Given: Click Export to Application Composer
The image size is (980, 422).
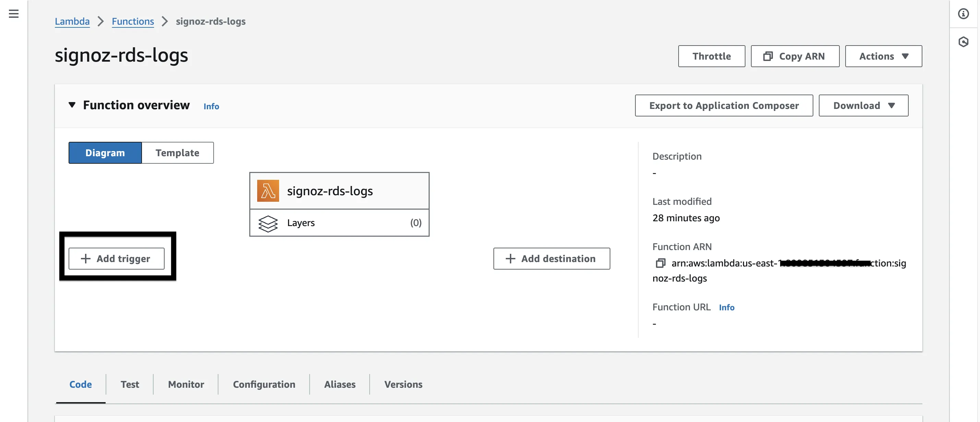Looking at the screenshot, I should click(724, 105).
